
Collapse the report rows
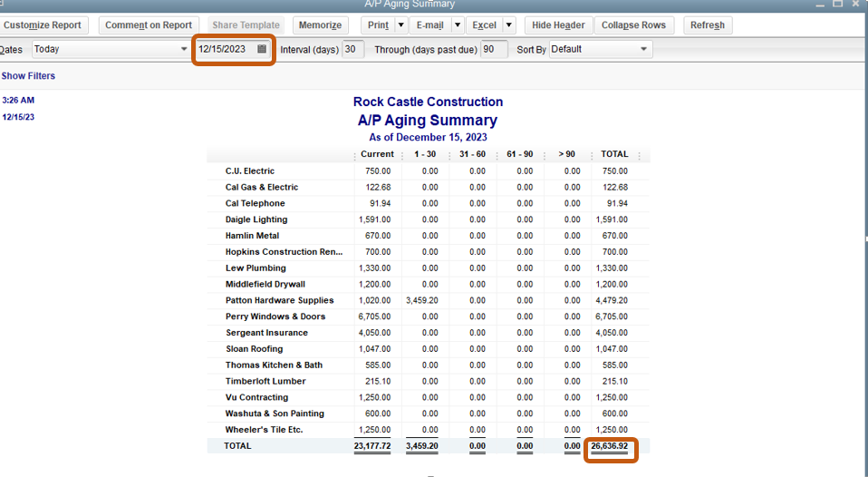[x=633, y=25]
